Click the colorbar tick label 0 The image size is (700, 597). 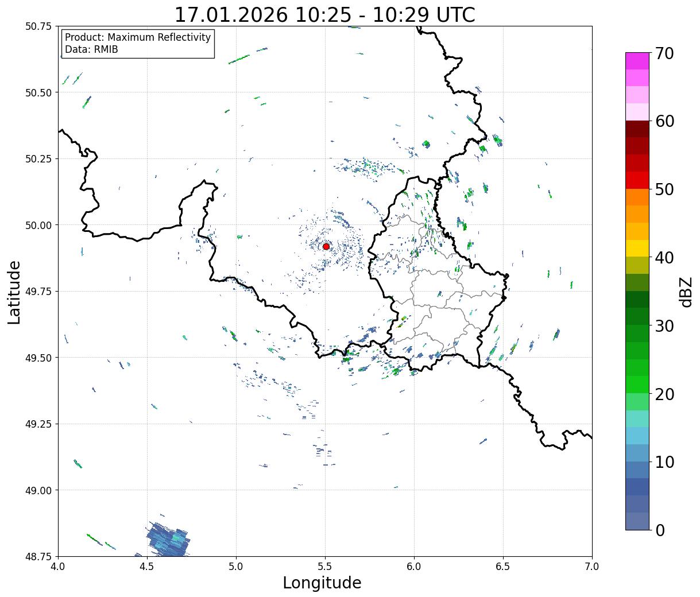[660, 530]
